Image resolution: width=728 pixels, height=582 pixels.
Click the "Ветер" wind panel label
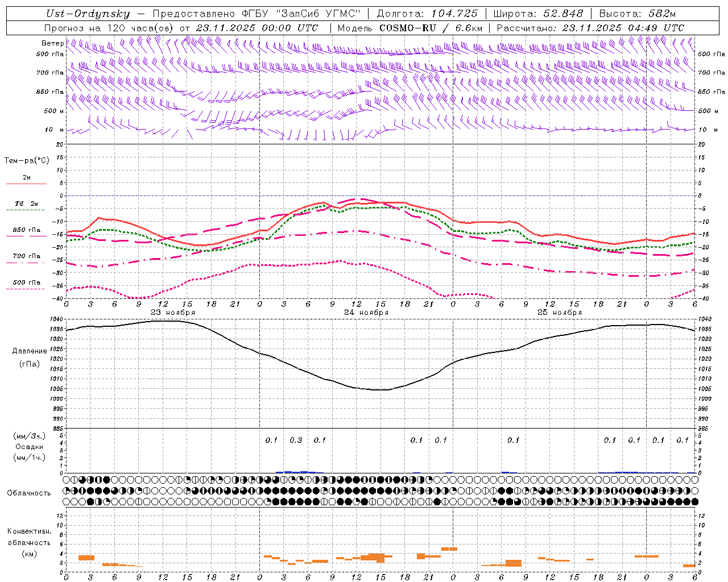(52, 43)
